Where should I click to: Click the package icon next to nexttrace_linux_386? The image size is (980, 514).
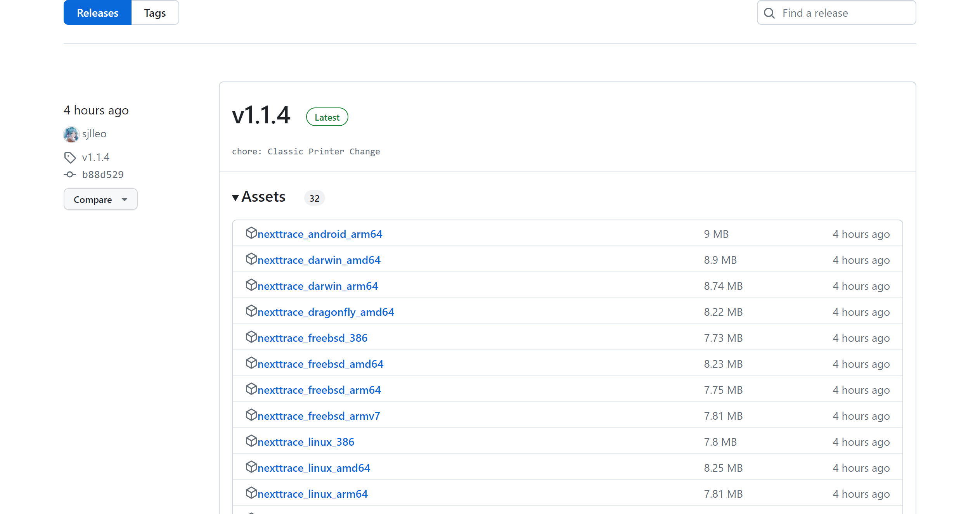tap(251, 441)
